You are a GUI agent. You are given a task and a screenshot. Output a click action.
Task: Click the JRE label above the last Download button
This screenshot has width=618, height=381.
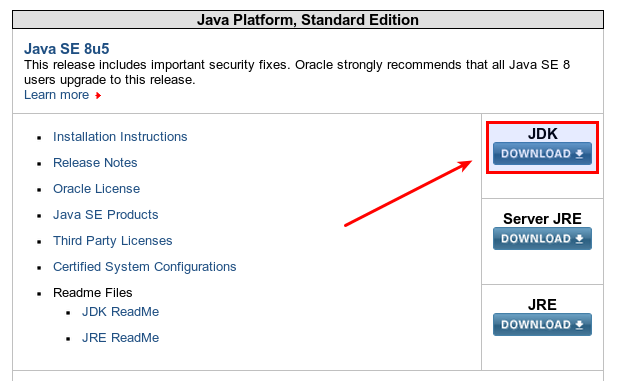coord(542,305)
